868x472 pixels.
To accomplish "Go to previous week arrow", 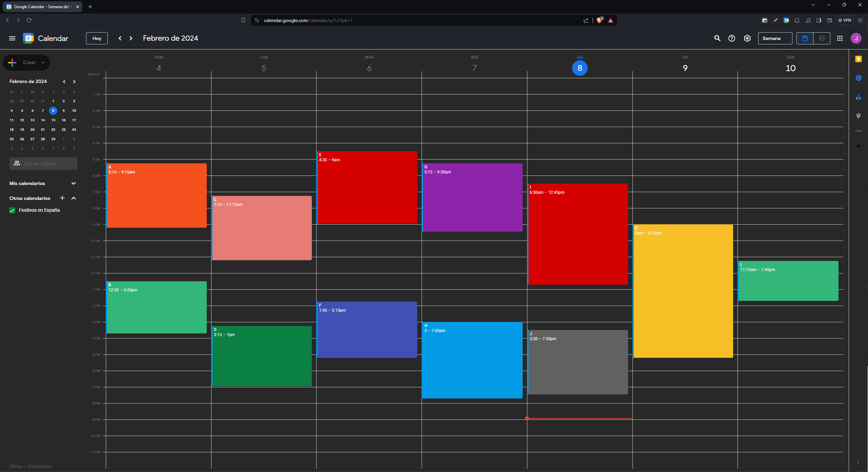I will 120,38.
